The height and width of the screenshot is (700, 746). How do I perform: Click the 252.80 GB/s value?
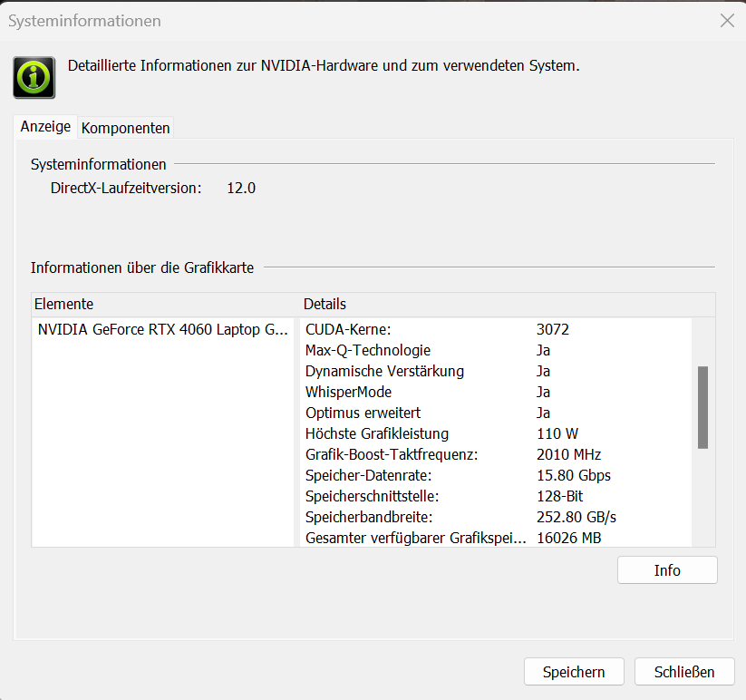coord(576,517)
